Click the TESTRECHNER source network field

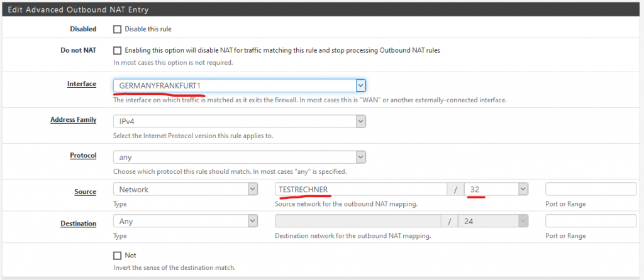[361, 190]
